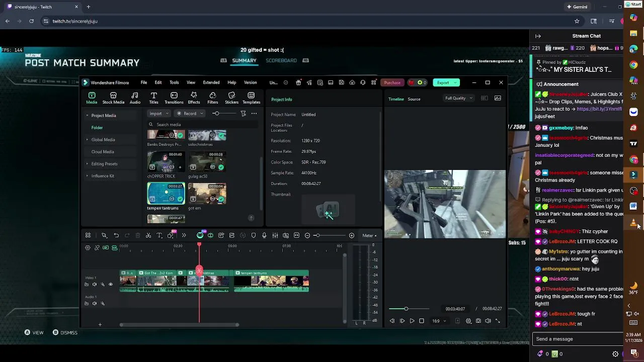The height and width of the screenshot is (362, 644).
Task: Click the preview volume speaker icon
Action: [x=488, y=321]
